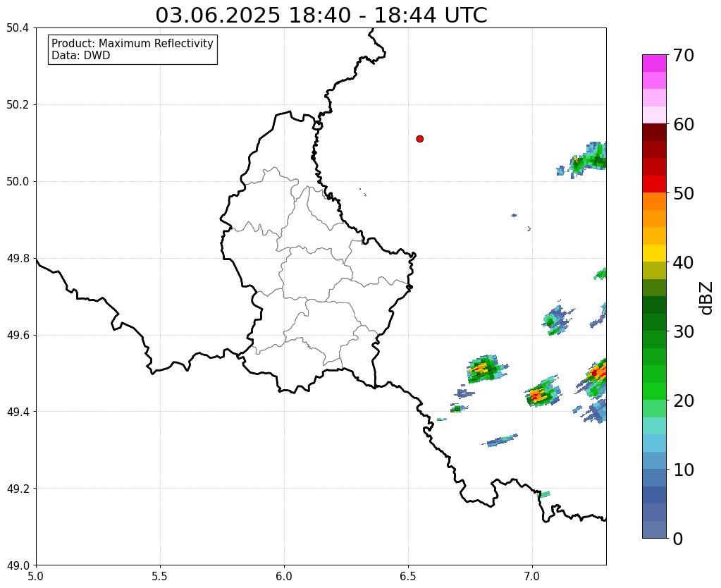Click the storm cell near 6.8°E, 49.5°N
Image resolution: width=721 pixels, height=588 pixels.
[486, 369]
